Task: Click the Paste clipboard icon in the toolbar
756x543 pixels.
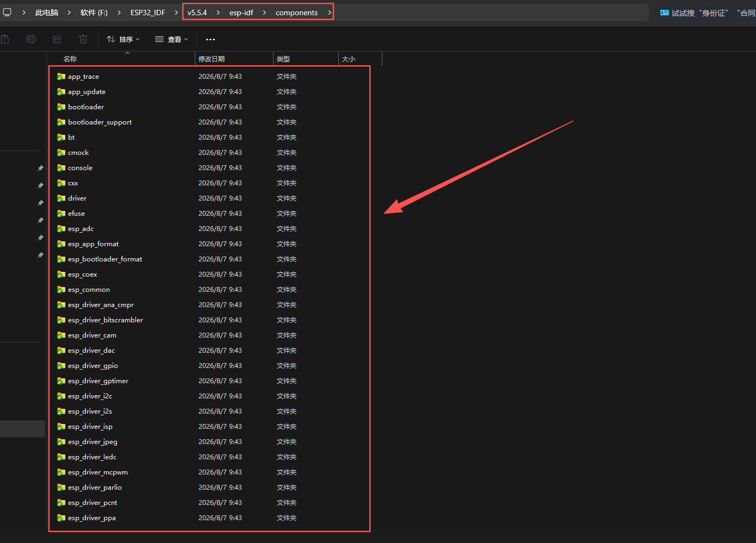Action: 5,39
